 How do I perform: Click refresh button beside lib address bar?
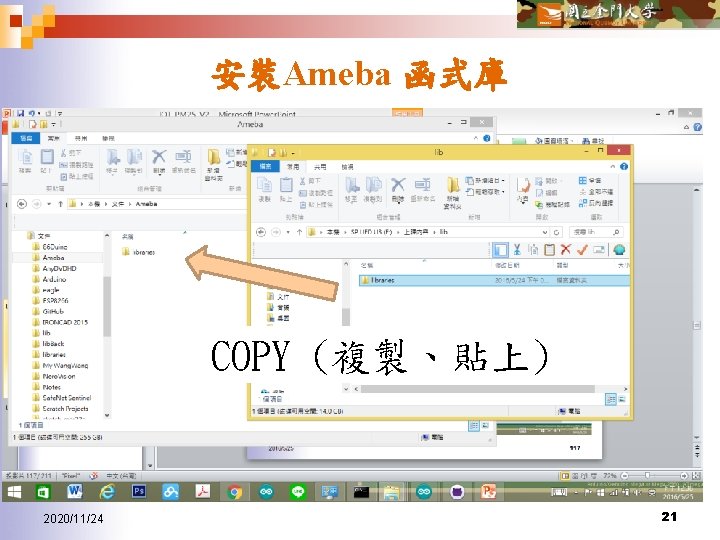[556, 232]
